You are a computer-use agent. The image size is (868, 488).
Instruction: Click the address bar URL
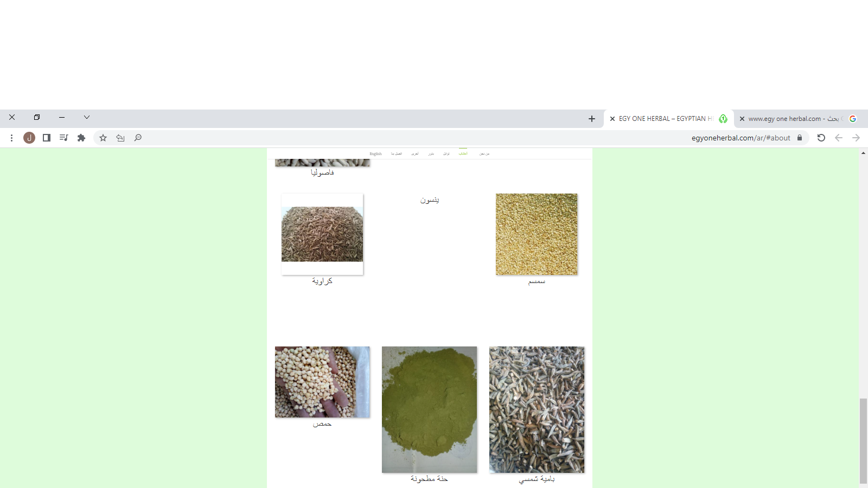tap(741, 138)
